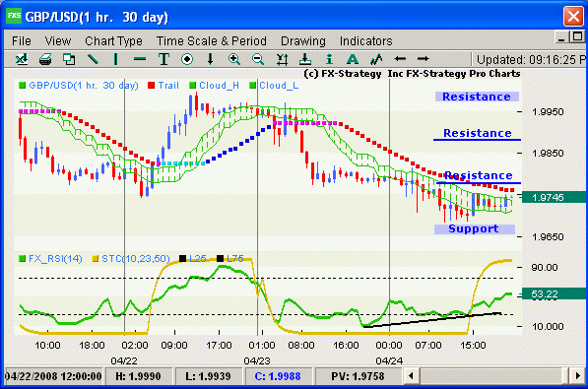The height and width of the screenshot is (389, 588).
Task: Open the info i icon
Action: coord(329,59)
